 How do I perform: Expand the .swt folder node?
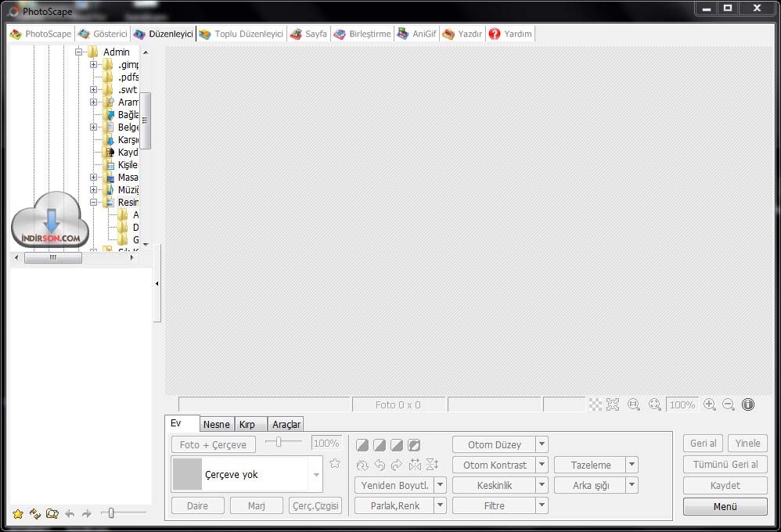pos(93,90)
